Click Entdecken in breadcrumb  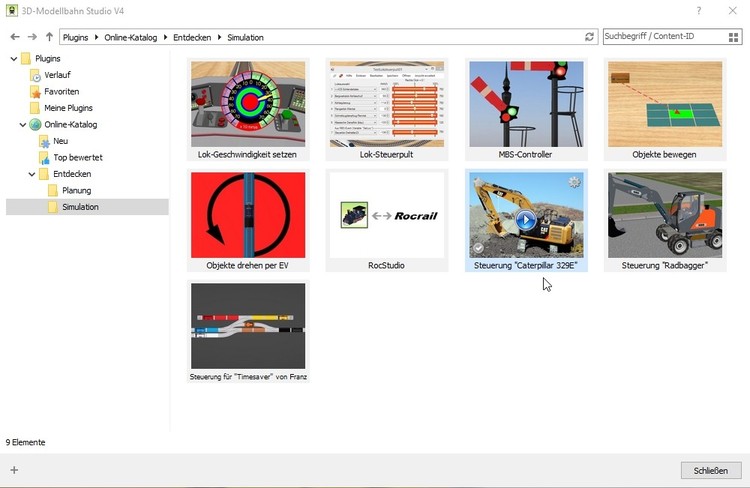192,37
